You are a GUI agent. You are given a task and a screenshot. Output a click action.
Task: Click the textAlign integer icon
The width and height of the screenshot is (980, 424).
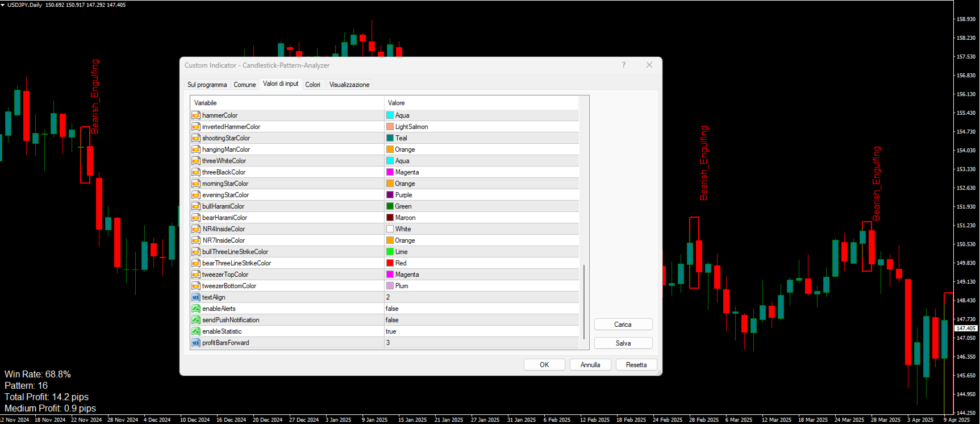(195, 297)
